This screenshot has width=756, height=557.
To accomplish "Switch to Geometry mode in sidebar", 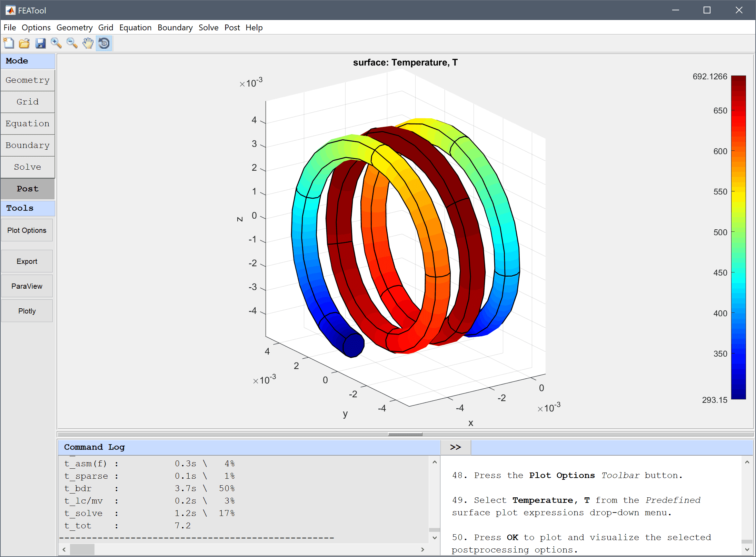I will 28,80.
